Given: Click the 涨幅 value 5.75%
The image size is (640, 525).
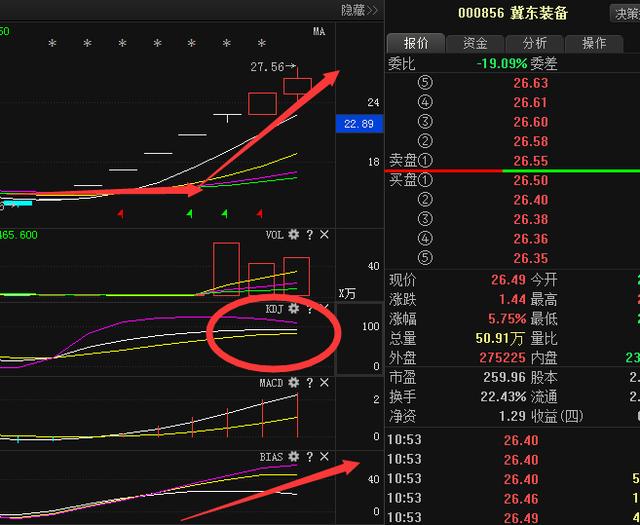Looking at the screenshot, I should [507, 318].
